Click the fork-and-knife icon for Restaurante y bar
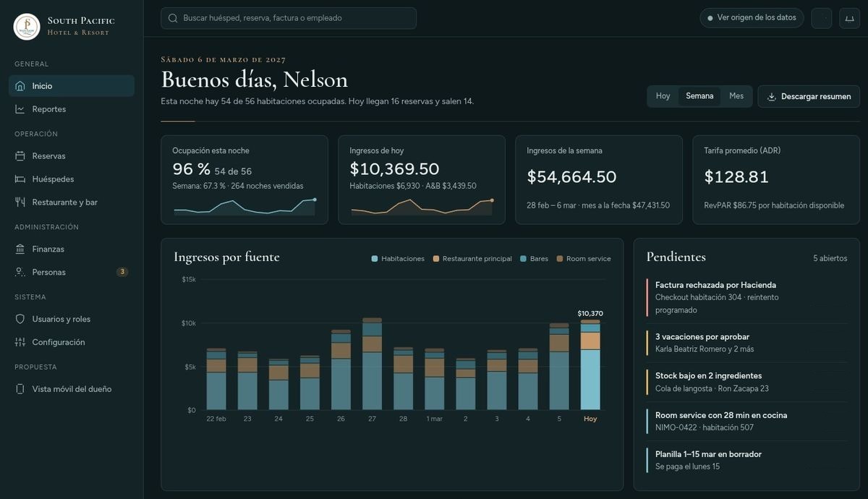 20,202
